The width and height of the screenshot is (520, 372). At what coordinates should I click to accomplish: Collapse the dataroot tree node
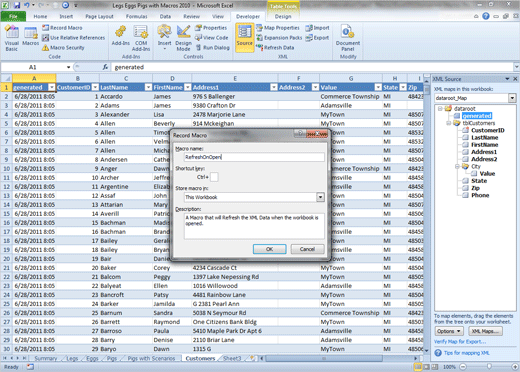[440, 109]
